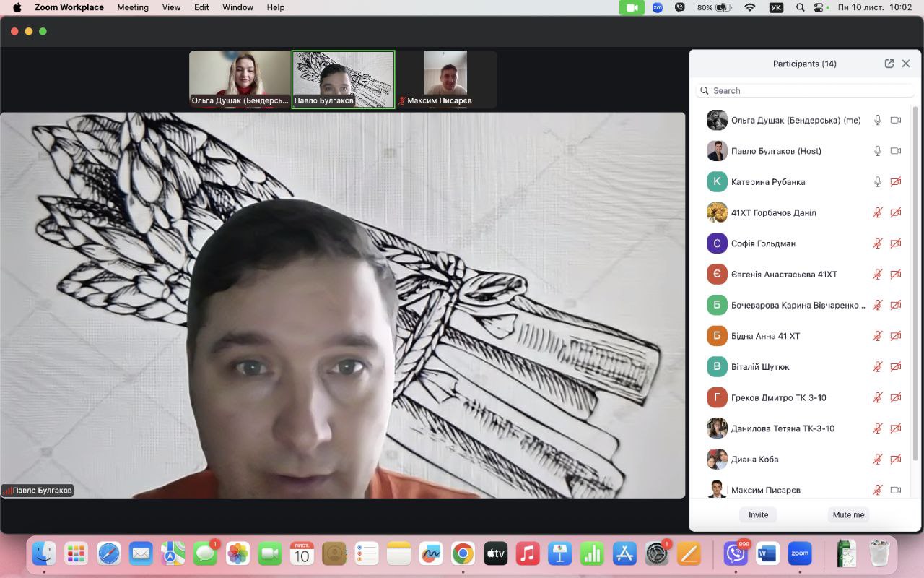Click the Mute me button
Viewport: 924px width, 578px height.
[848, 515]
